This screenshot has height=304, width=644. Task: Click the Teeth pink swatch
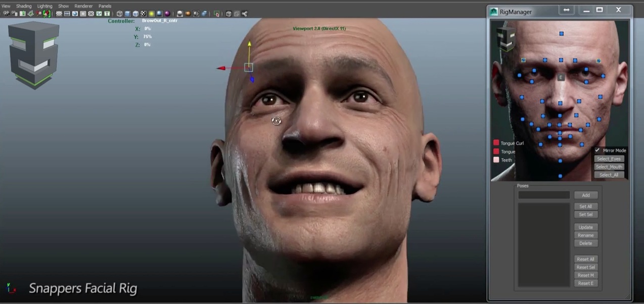(496, 160)
